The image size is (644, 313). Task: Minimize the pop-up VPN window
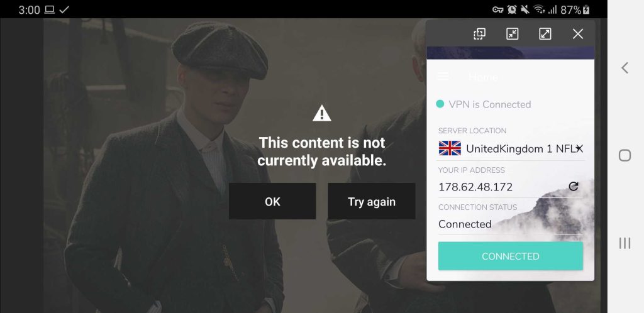tap(512, 34)
